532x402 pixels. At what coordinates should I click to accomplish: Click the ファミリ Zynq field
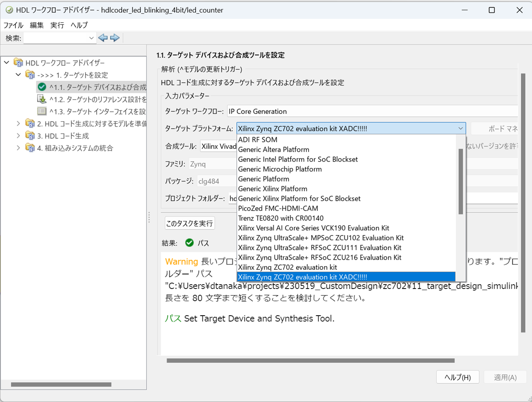213,164
